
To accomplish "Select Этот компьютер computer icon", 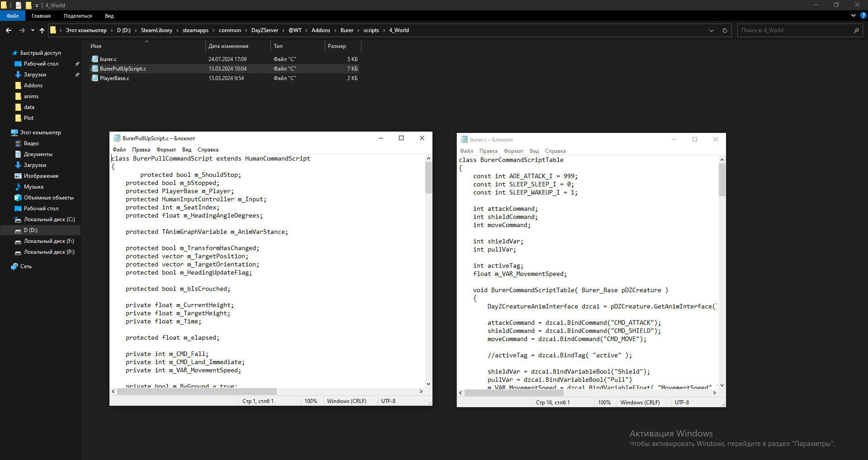I will click(14, 133).
